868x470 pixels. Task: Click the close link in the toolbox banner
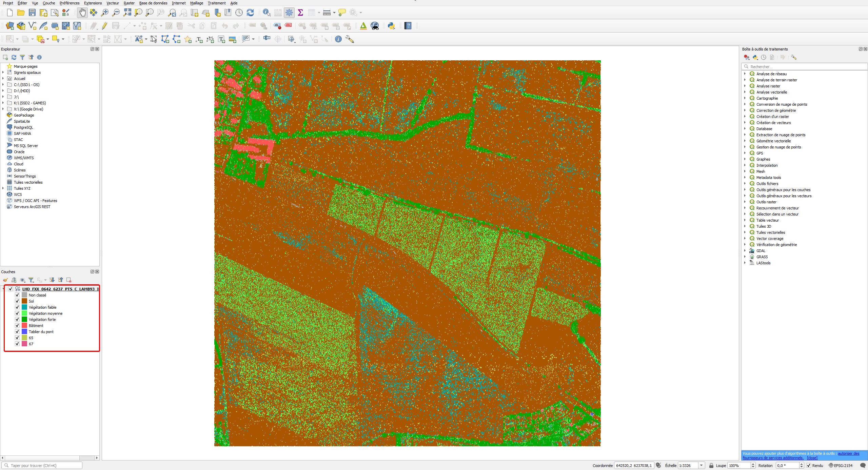812,458
